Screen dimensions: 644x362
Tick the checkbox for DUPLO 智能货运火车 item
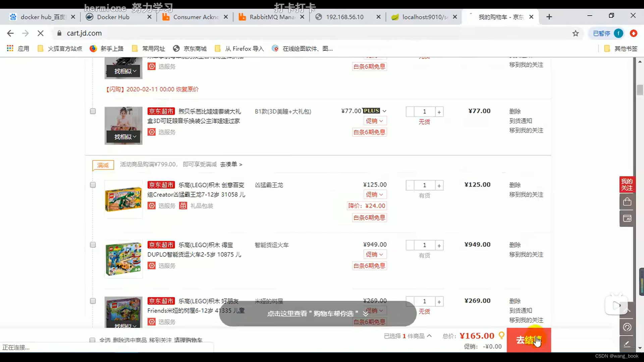pos(93,245)
